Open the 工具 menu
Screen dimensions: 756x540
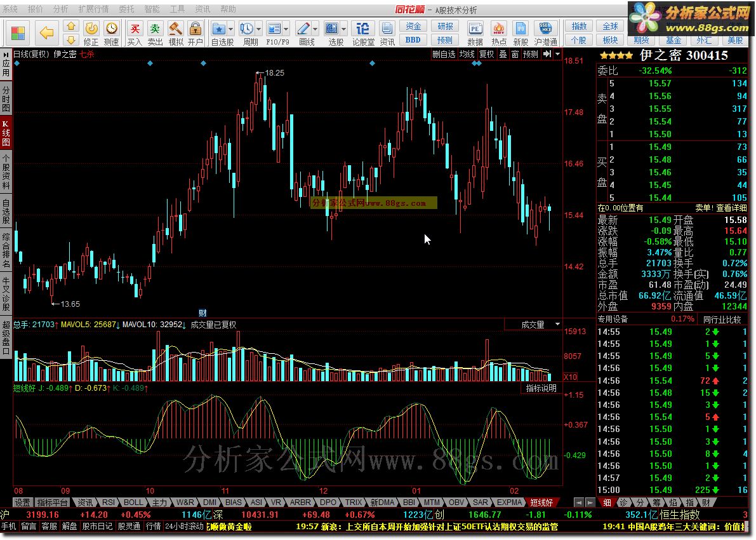[177, 9]
